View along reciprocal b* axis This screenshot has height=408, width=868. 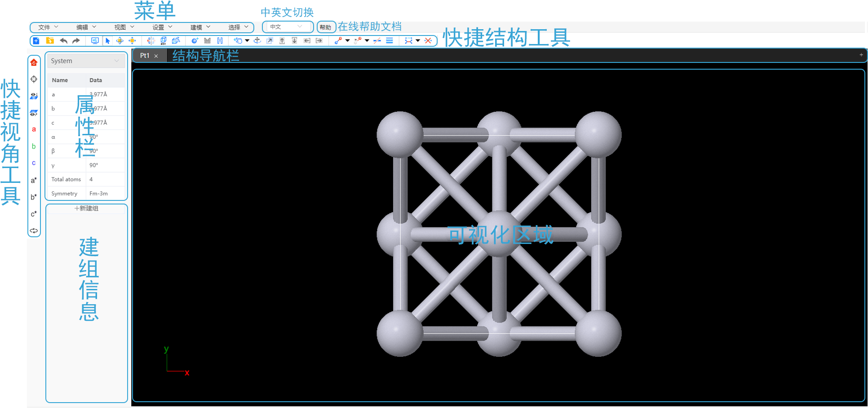(x=34, y=197)
